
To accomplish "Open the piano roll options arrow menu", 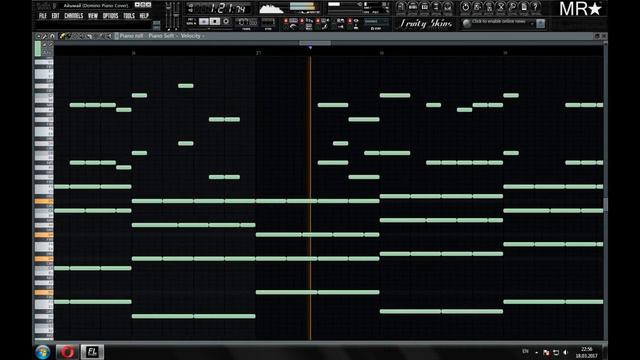I will (x=38, y=36).
